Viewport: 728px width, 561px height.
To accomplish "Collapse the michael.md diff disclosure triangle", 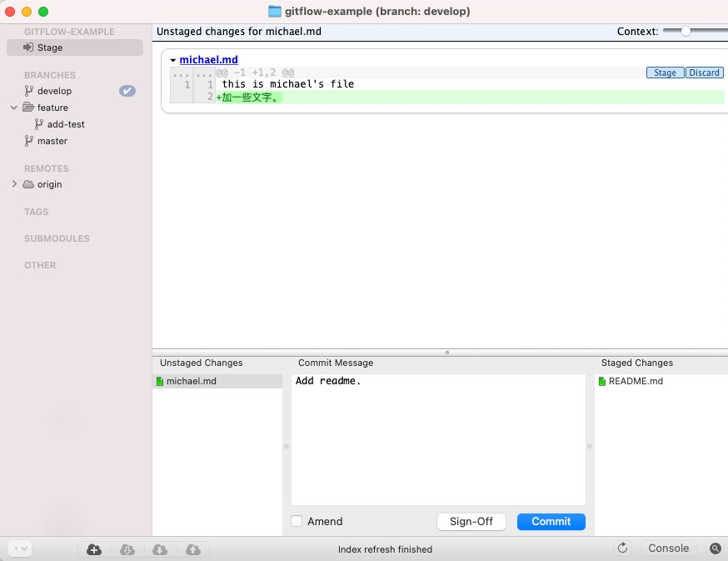I will pyautogui.click(x=172, y=60).
